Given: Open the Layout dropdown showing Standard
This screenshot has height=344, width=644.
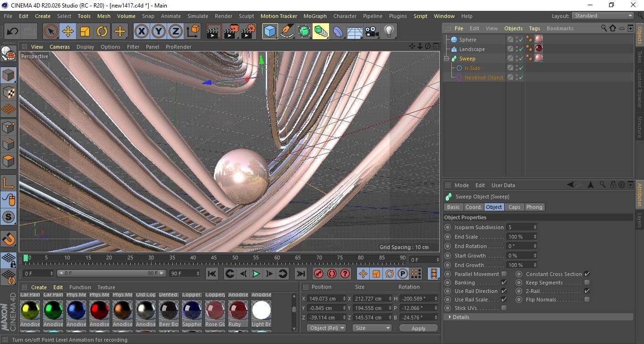Looking at the screenshot, I should (x=603, y=16).
